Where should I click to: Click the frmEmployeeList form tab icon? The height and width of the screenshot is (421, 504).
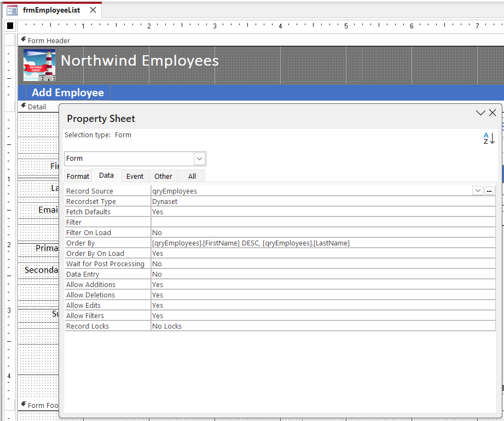pos(12,10)
